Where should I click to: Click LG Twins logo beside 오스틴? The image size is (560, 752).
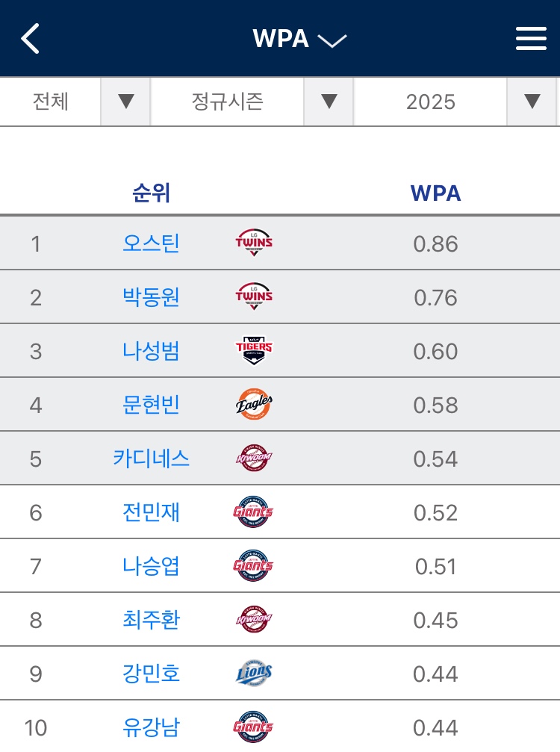[x=254, y=242]
